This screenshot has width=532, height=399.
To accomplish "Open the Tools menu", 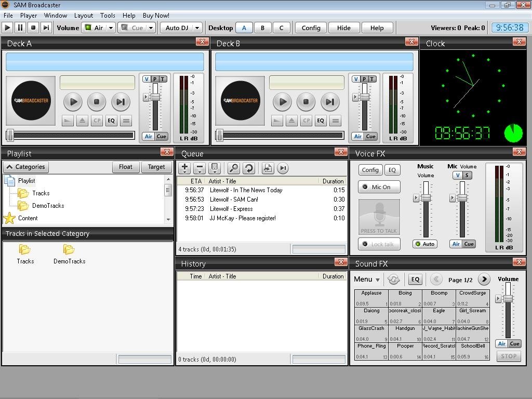I will point(108,15).
